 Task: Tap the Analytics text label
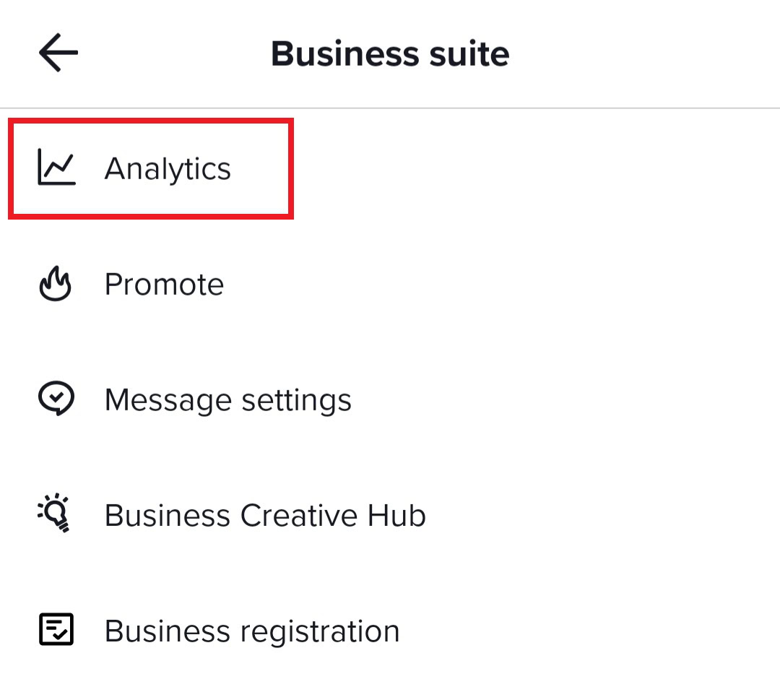168,169
